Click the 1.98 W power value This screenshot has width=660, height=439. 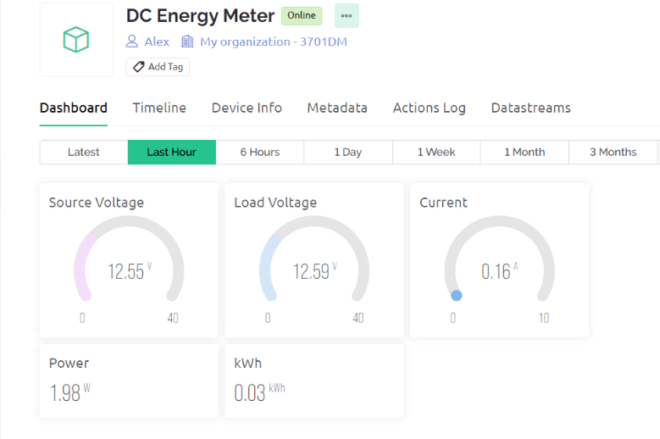tap(70, 392)
